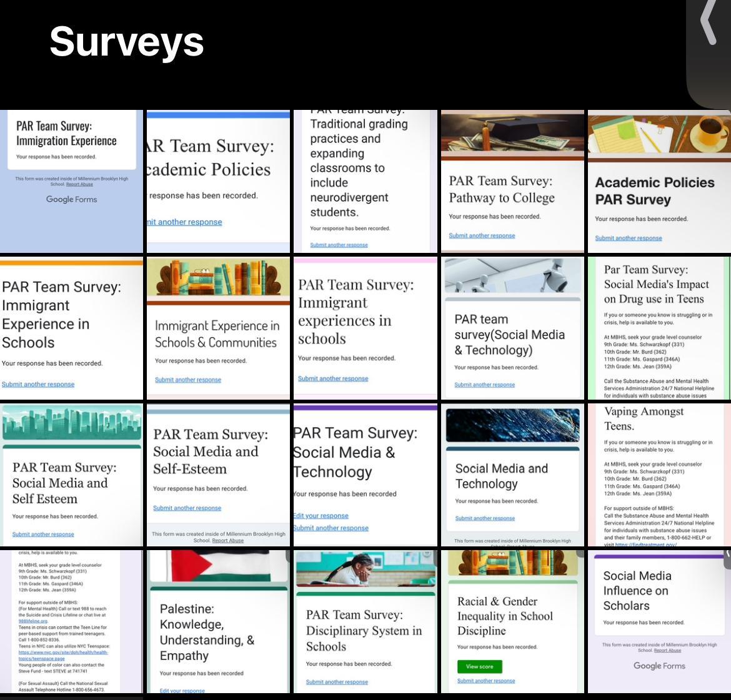
Task: Click Submit another response under Racial & Gender Inequality
Action: 486,681
